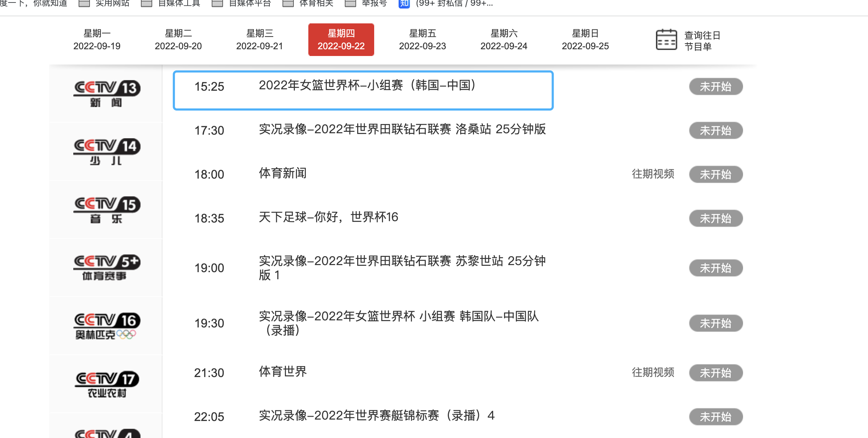Select CCTV-16 Olympic channel logo
The height and width of the screenshot is (438, 868).
107,326
